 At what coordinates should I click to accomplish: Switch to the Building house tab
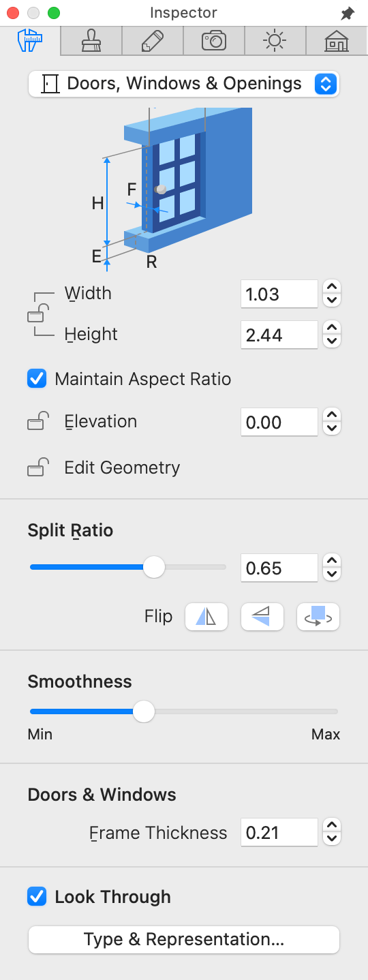337,41
